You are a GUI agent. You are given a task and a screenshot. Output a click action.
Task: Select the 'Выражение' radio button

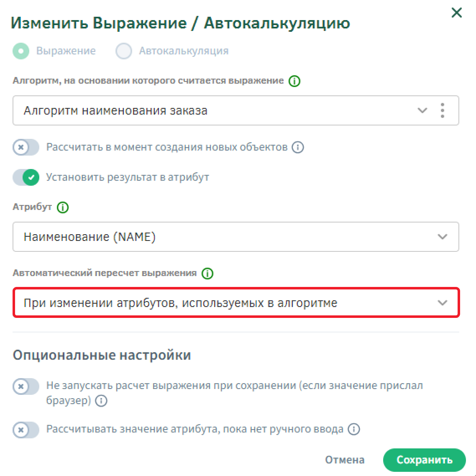(x=21, y=51)
